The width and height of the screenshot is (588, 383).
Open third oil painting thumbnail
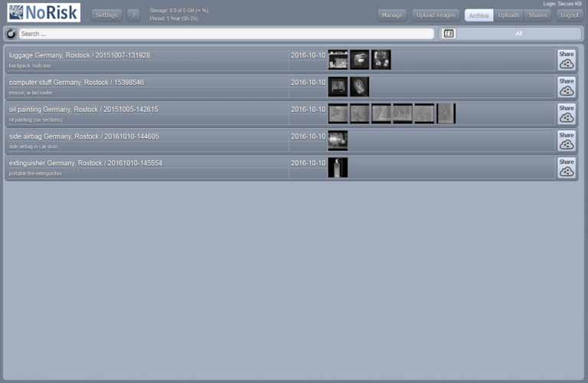point(381,113)
